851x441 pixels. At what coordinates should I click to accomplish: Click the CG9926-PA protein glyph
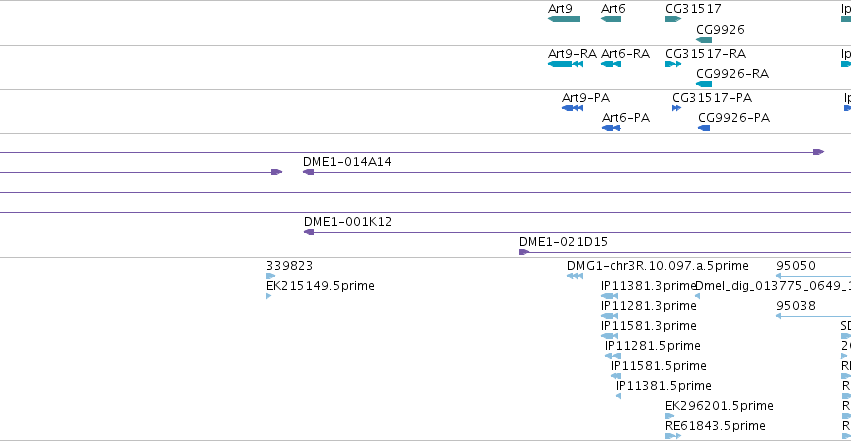[704, 128]
